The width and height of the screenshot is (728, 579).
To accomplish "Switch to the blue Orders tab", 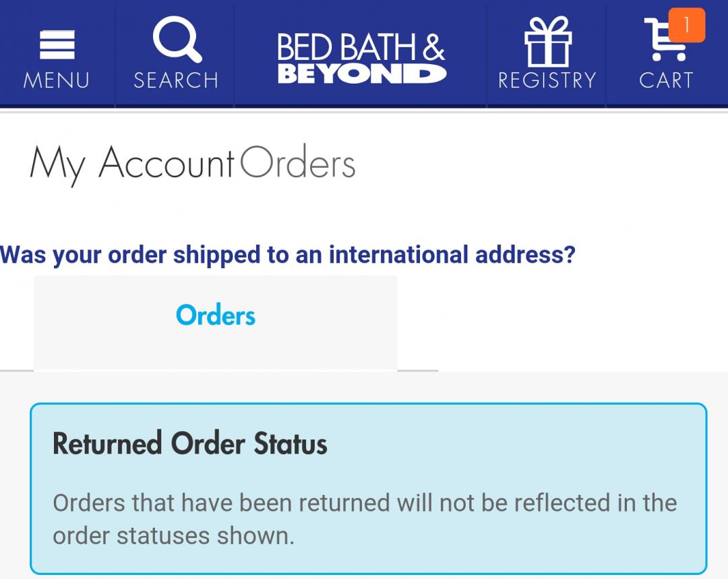I will coord(216,315).
